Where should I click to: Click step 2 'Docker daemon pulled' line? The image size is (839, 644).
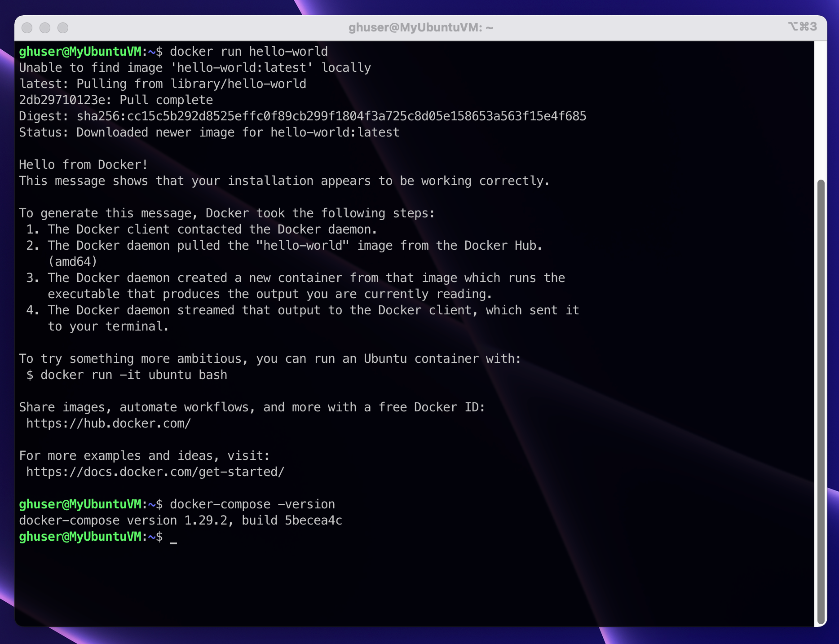tap(284, 246)
